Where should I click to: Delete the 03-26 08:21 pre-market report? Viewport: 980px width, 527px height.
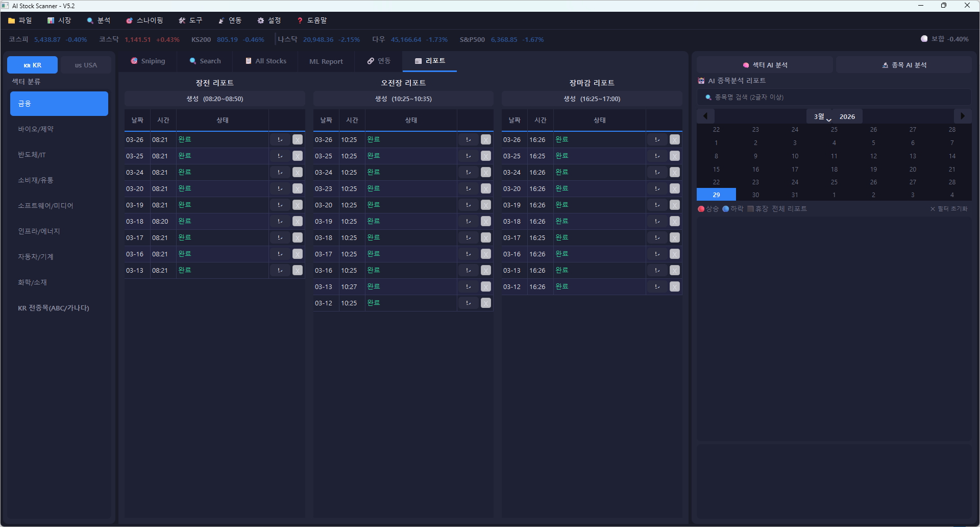pyautogui.click(x=298, y=139)
